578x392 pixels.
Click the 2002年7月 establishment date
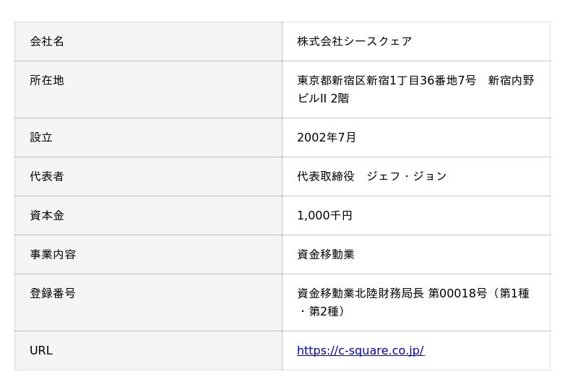coord(327,138)
